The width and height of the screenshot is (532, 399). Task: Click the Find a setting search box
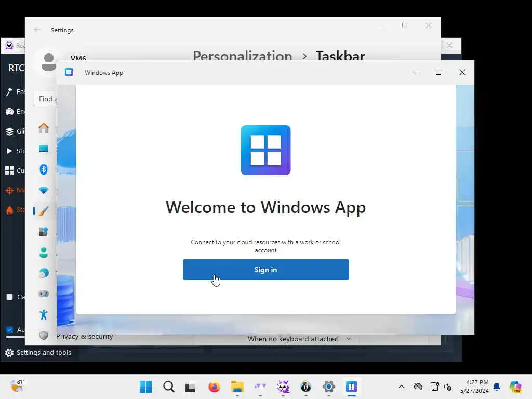pyautogui.click(x=46, y=99)
